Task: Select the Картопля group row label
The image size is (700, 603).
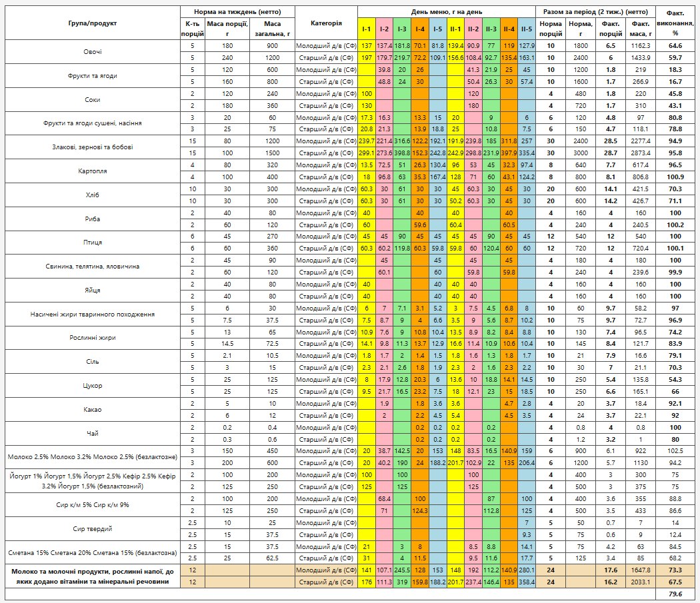Action: pos(93,171)
